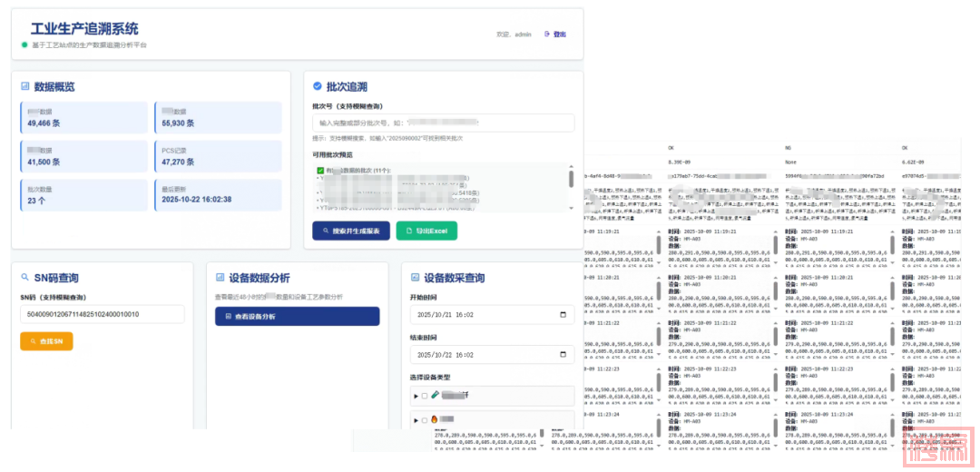Click the 批次号 input field

[x=443, y=123]
